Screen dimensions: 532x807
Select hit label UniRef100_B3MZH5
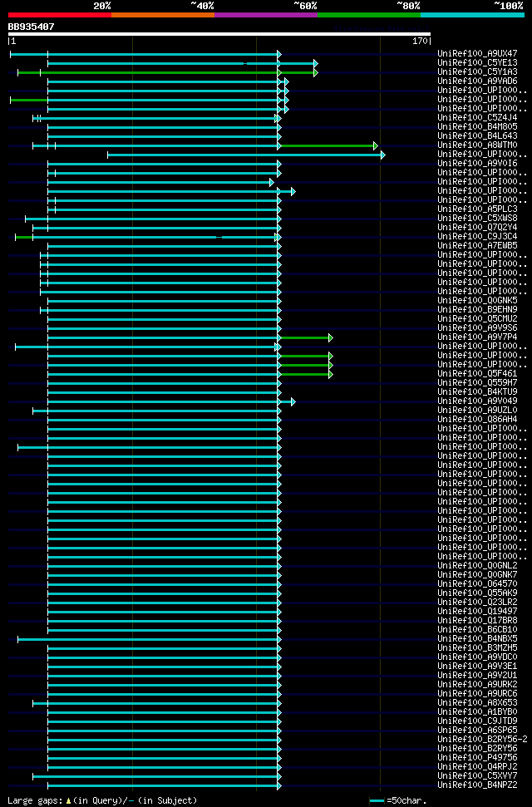click(x=477, y=648)
